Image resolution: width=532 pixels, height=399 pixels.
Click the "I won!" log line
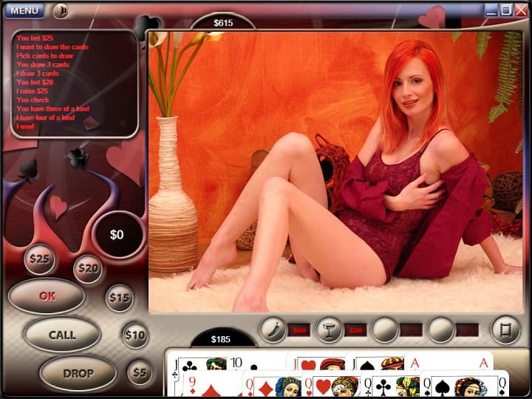(x=25, y=126)
